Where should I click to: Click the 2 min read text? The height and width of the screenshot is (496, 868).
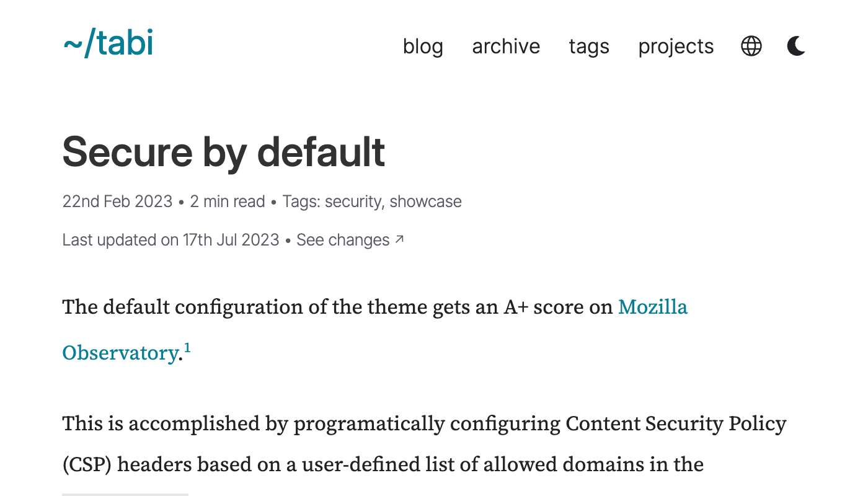228,202
